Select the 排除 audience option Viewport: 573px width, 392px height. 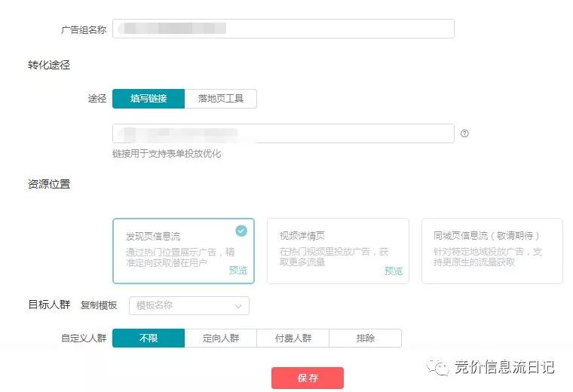pos(366,338)
